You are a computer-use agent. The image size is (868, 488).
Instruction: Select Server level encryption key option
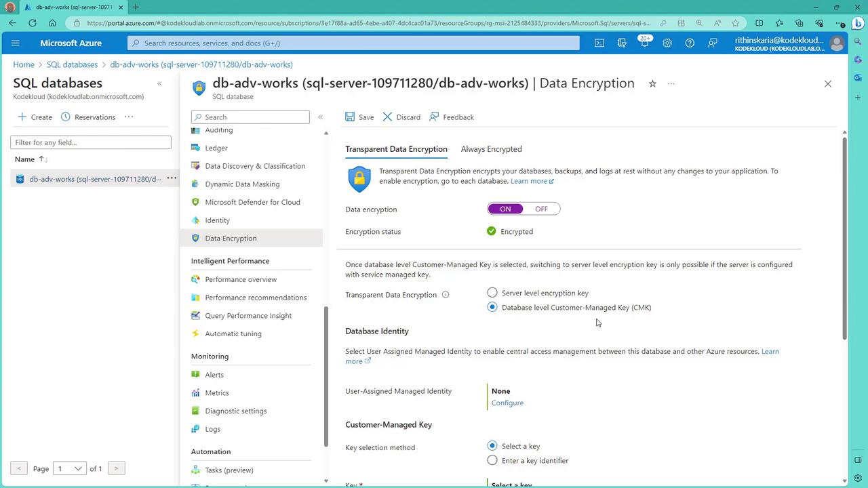tap(492, 293)
